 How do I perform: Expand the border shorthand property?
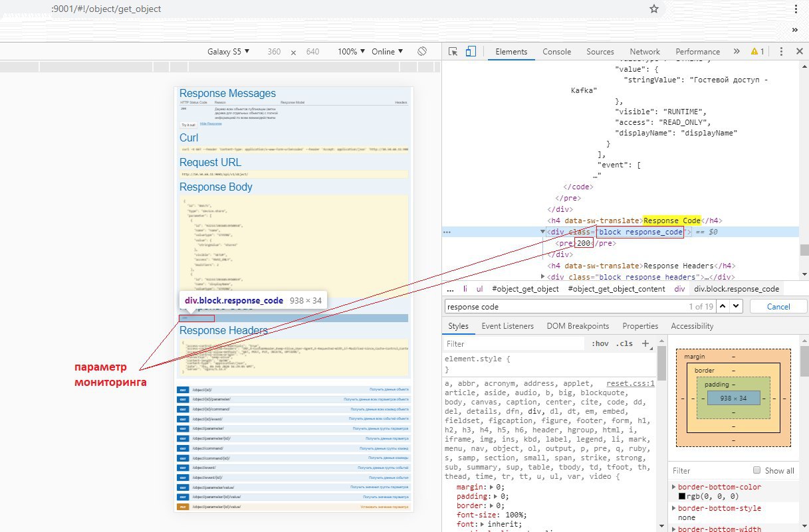(491, 505)
